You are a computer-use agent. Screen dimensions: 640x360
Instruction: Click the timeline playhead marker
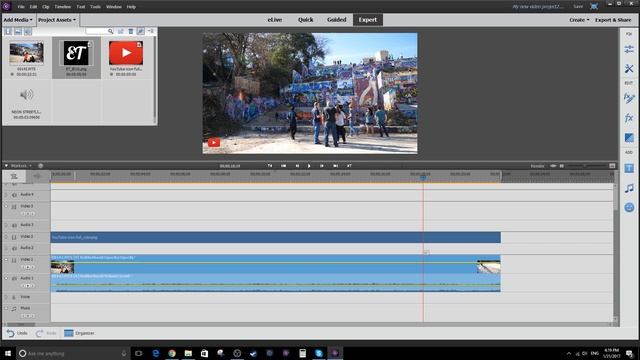(x=423, y=177)
